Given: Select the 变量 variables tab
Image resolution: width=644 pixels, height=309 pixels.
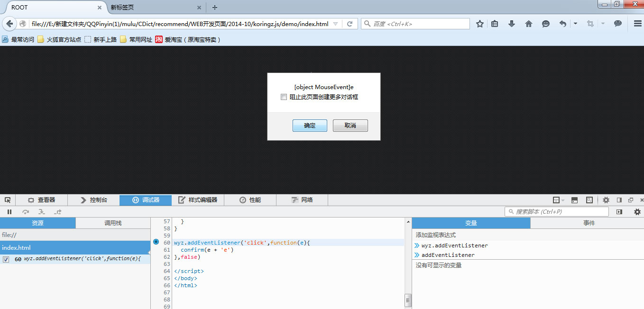Looking at the screenshot, I should click(471, 223).
